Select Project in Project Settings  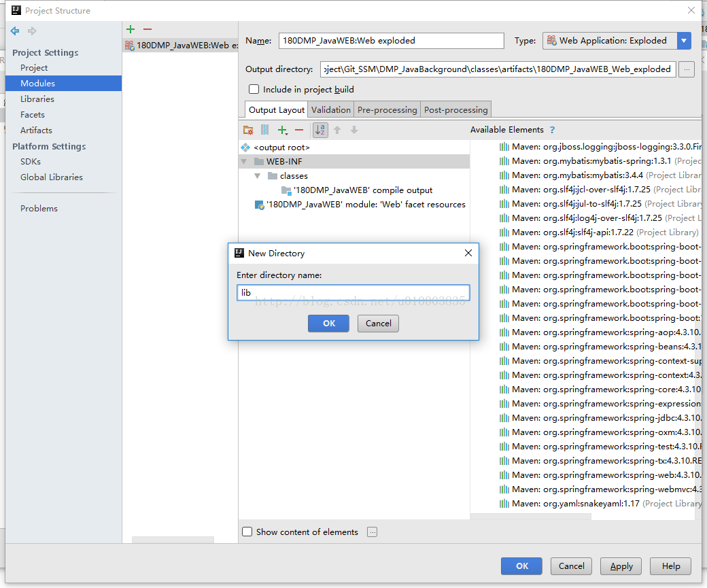tap(34, 68)
